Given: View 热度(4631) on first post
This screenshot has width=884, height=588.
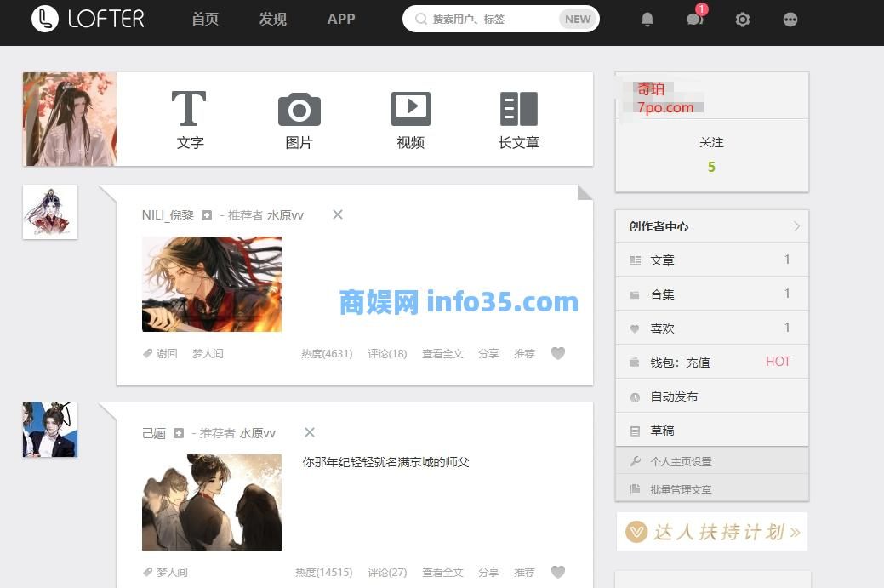Looking at the screenshot, I should point(327,353).
